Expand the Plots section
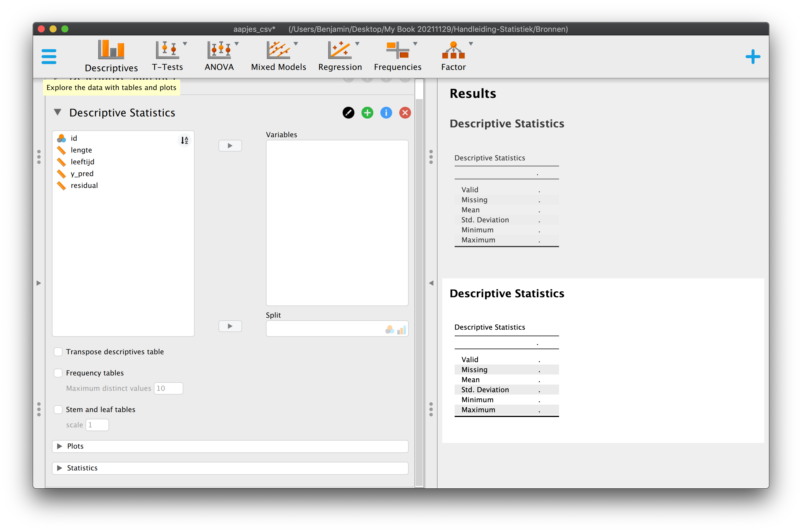802x532 pixels. [x=230, y=446]
